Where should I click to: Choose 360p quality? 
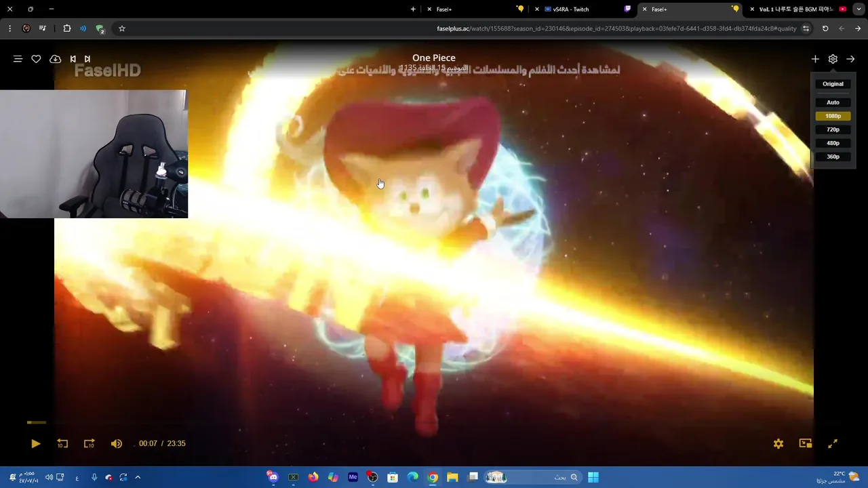(833, 157)
